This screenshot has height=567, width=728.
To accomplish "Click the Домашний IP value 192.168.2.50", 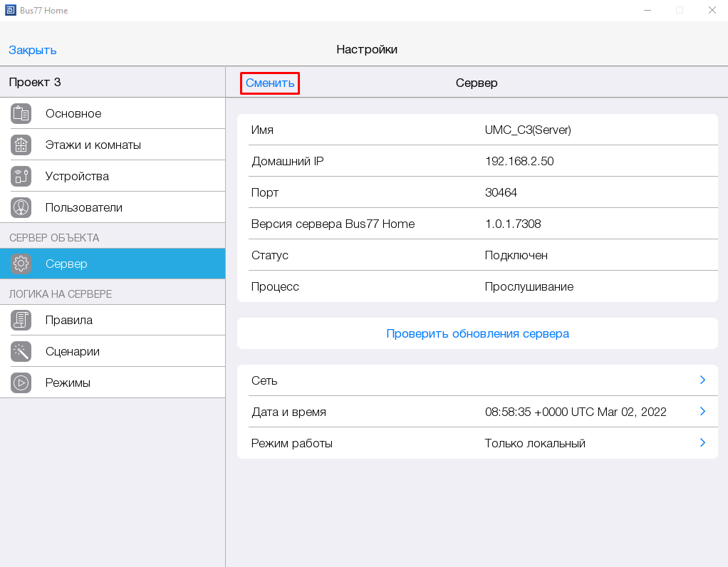I will [x=519, y=161].
